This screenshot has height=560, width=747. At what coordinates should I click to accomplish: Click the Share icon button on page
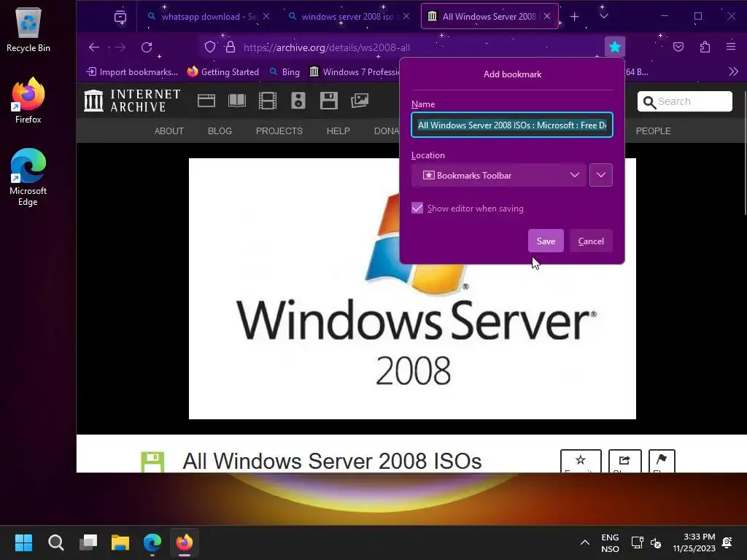tap(625, 461)
